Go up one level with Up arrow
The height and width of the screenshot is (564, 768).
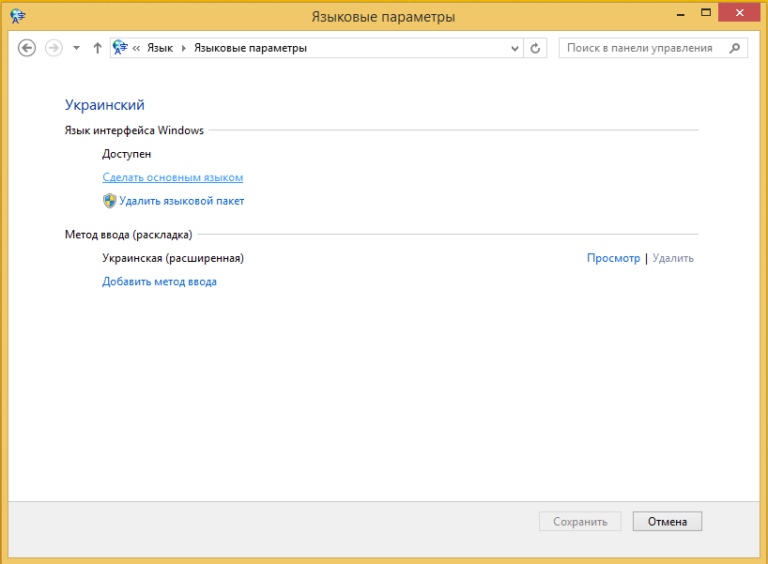(97, 48)
